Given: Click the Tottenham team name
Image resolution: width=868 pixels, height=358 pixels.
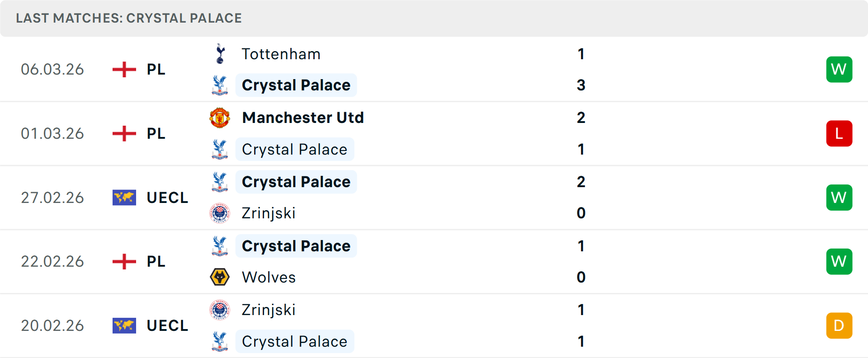Looking at the screenshot, I should pos(281,54).
